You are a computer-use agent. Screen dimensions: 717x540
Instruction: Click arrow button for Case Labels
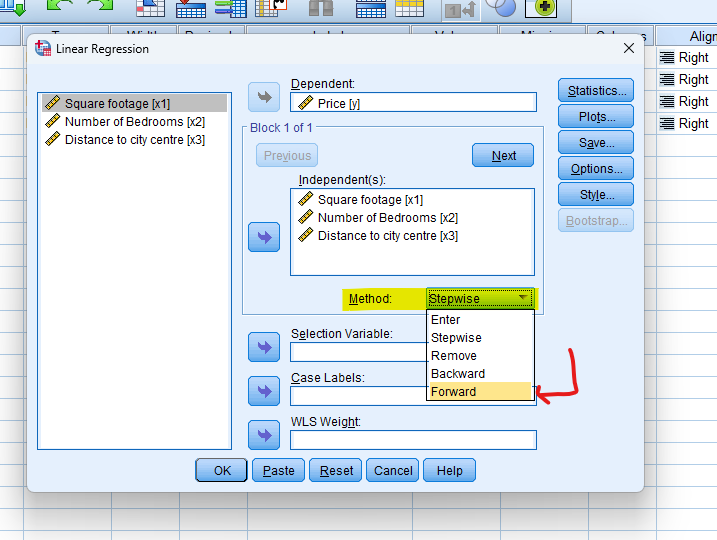coord(264,391)
